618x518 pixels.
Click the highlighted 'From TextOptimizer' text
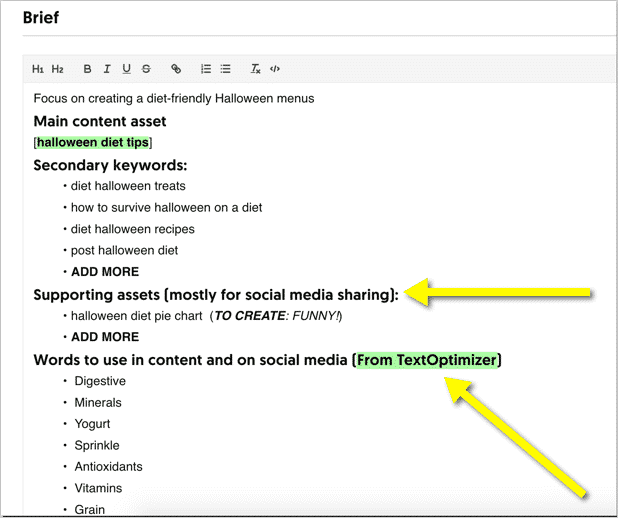pos(426,360)
